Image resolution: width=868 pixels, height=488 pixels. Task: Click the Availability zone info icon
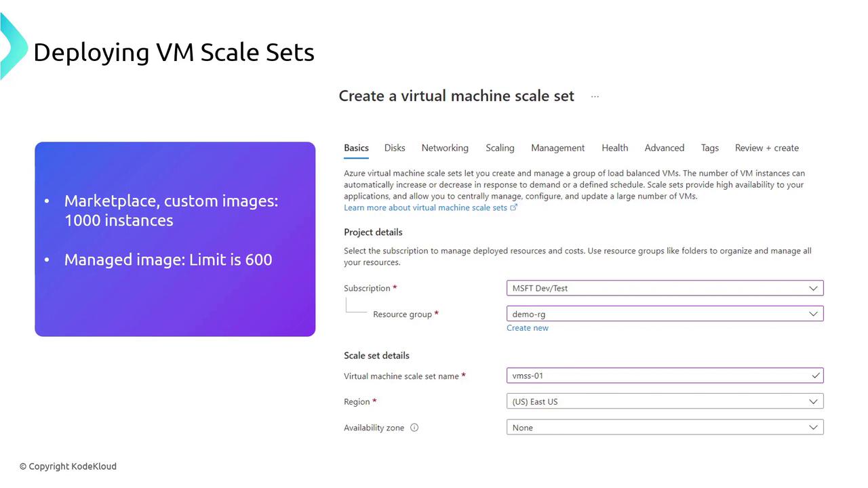click(414, 428)
